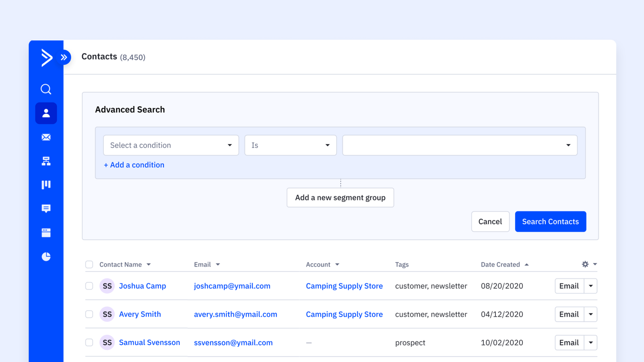Open the Select a condition dropdown
644x362 pixels.
tap(171, 145)
